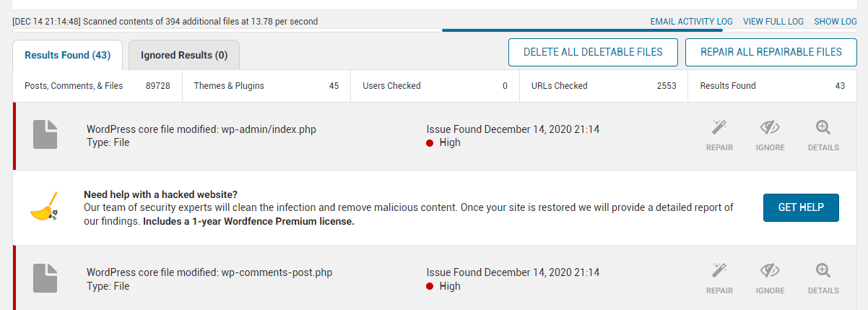The height and width of the screenshot is (310, 868).
Task: Expand the scan log with Show Log
Action: click(x=836, y=22)
